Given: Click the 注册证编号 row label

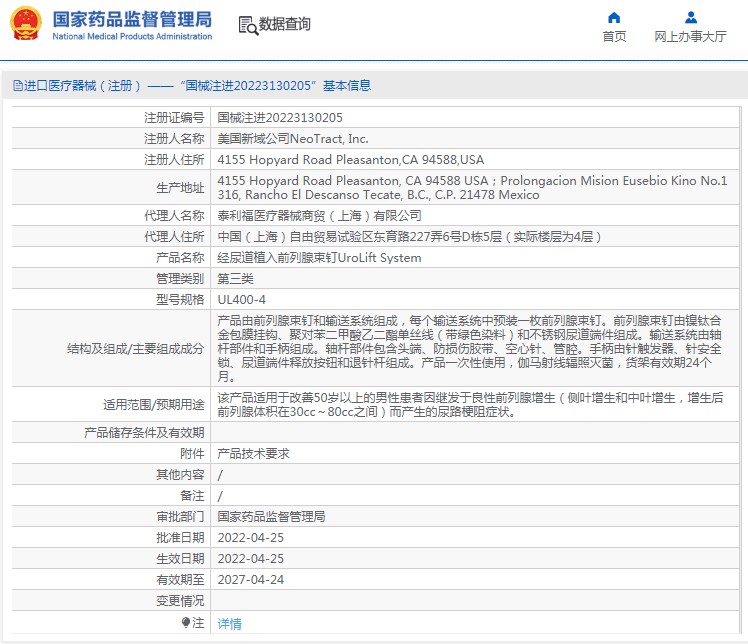Looking at the screenshot, I should [x=174, y=118].
